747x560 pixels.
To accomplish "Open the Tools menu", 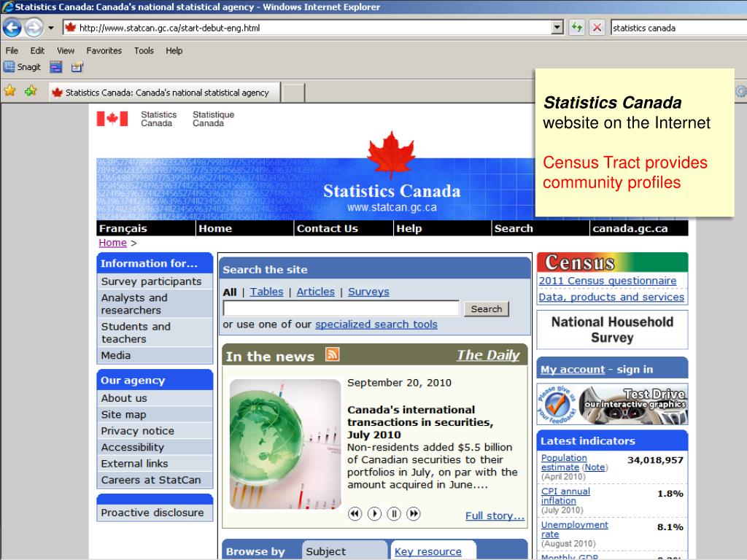I will 144,50.
